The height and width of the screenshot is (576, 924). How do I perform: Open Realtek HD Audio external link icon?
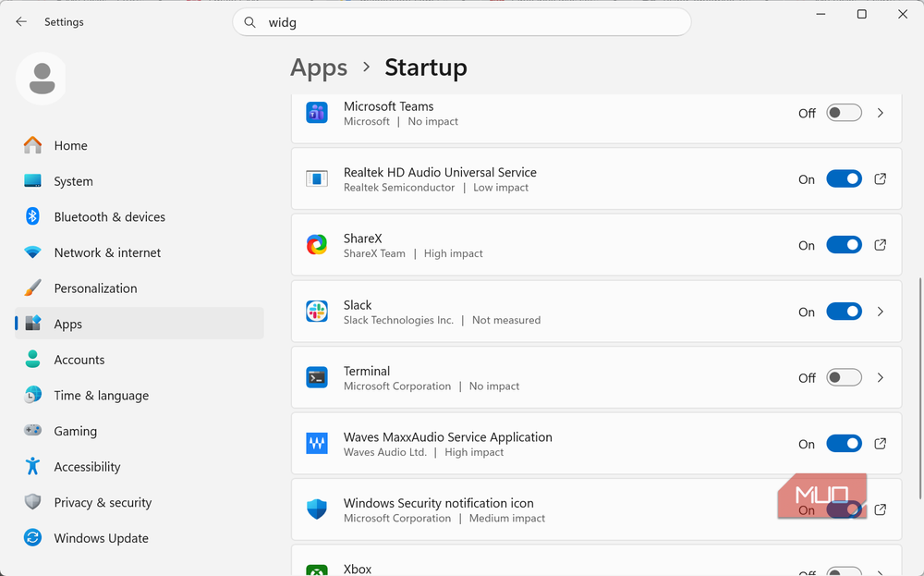click(x=881, y=178)
